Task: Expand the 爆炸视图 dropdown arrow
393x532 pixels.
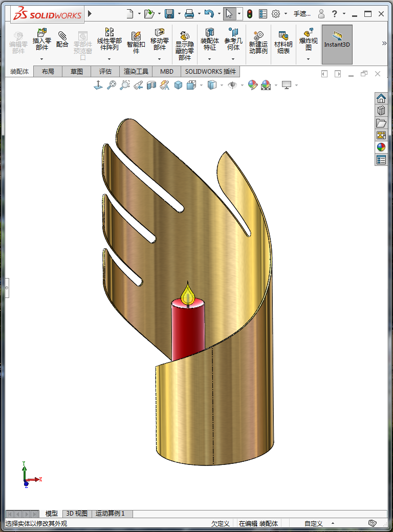Action: (308, 59)
